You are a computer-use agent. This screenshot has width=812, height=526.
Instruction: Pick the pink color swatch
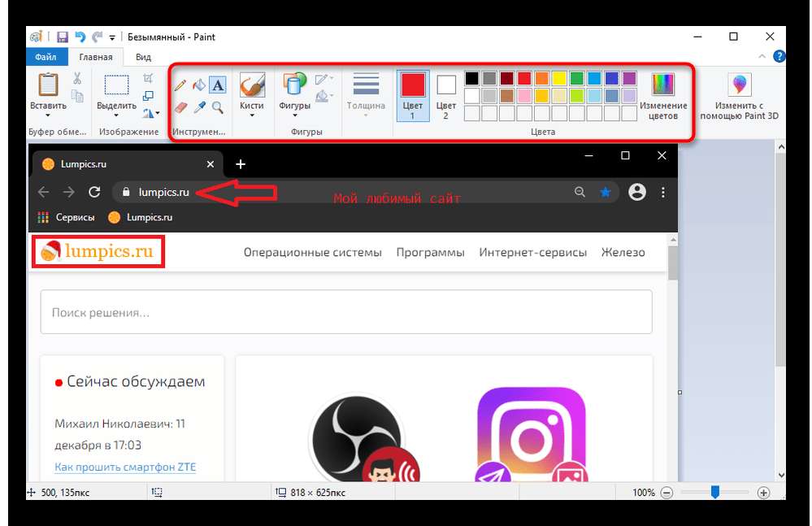tap(524, 96)
